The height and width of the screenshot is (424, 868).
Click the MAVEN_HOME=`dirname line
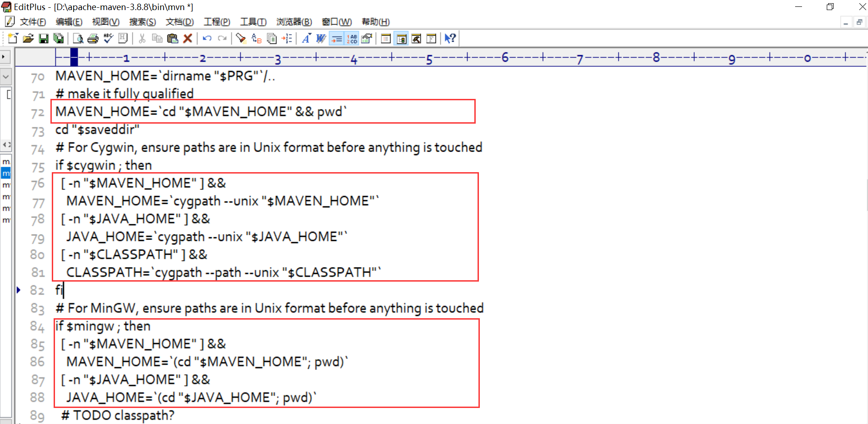pyautogui.click(x=165, y=76)
